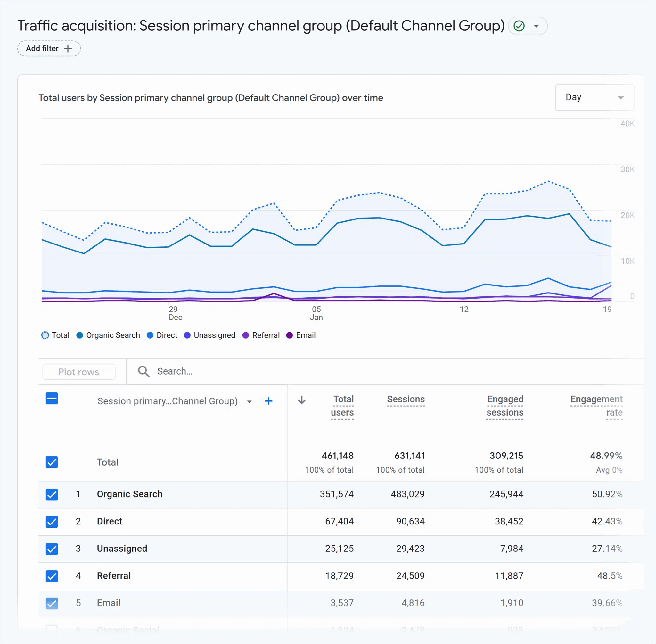Click the Direct legend color dot

(150, 335)
